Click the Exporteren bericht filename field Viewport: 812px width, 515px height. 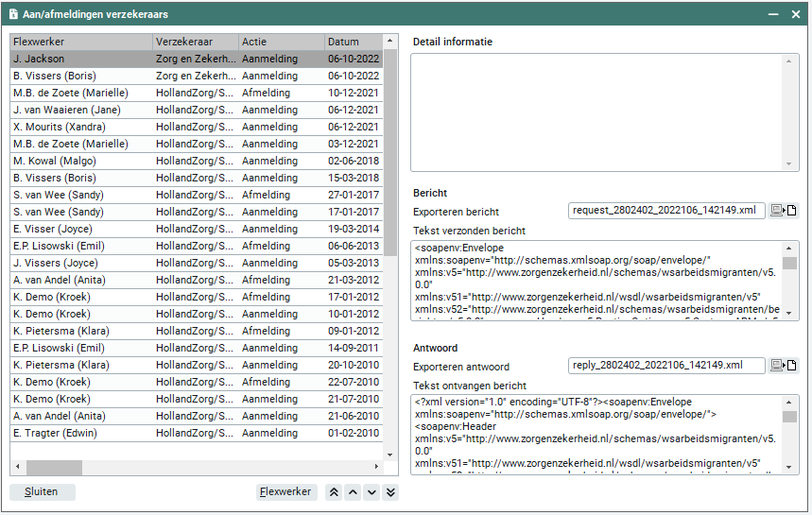(665, 211)
